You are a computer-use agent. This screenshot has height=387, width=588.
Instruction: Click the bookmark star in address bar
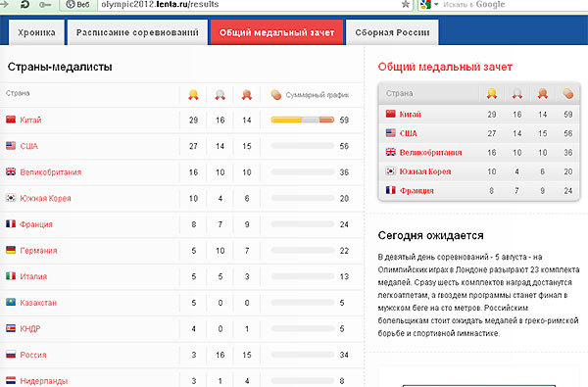coord(406,5)
